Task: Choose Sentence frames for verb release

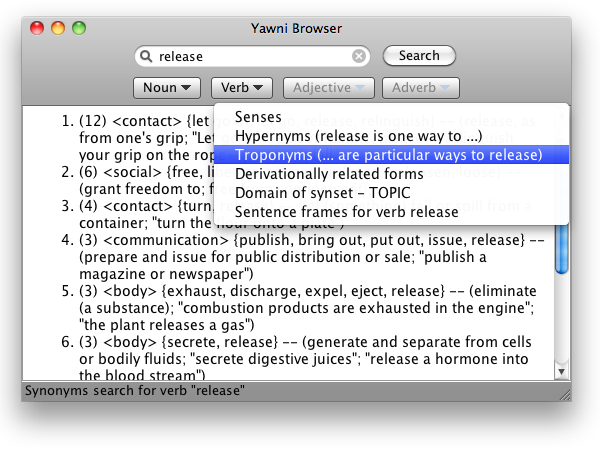Action: click(x=391, y=212)
